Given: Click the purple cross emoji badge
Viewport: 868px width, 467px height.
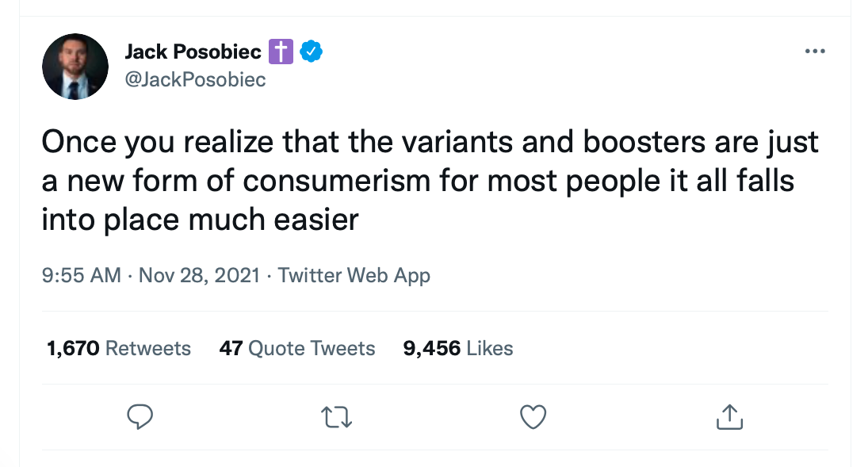Looking at the screenshot, I should point(281,52).
